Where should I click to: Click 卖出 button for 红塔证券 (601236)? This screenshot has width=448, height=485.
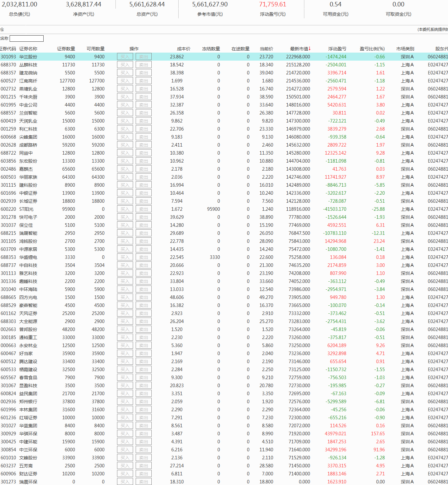click(x=144, y=418)
